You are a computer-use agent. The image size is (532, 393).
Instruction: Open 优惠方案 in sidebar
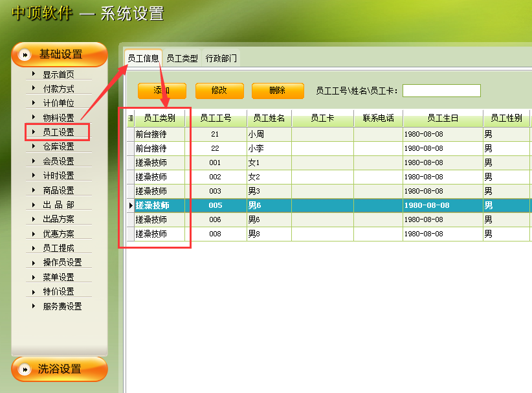58,234
